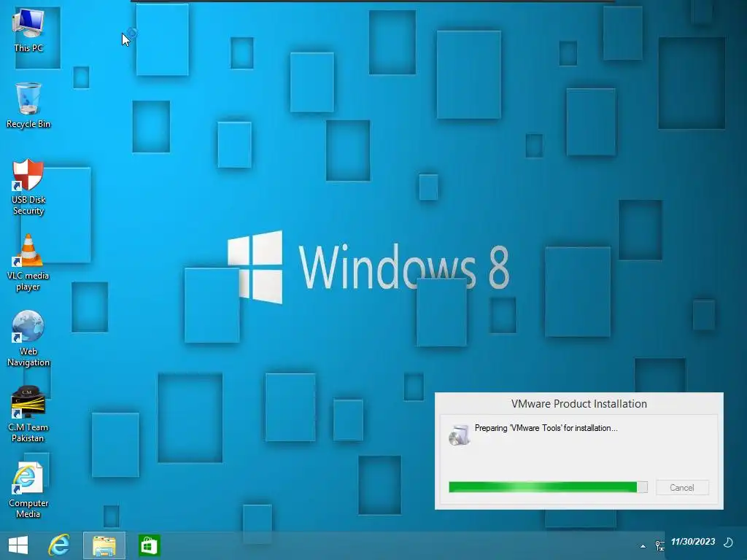Click the VMware installation progress bar
The width and height of the screenshot is (747, 560).
(548, 487)
